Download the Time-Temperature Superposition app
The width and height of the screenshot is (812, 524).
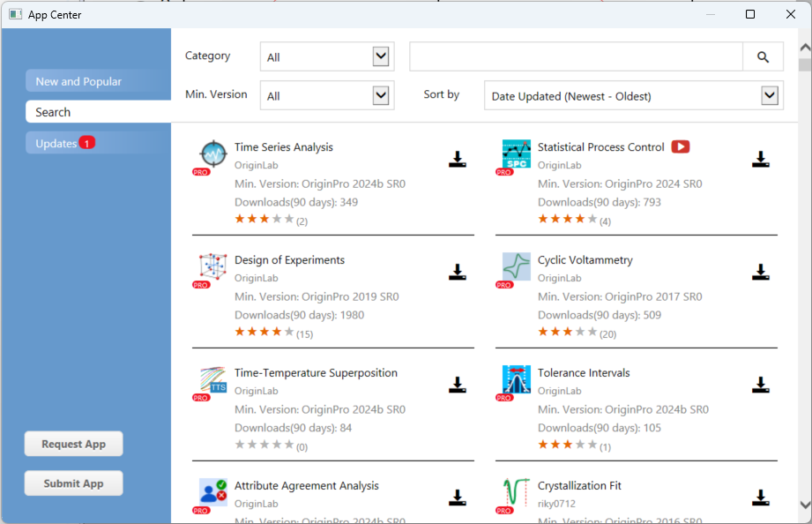pos(458,385)
